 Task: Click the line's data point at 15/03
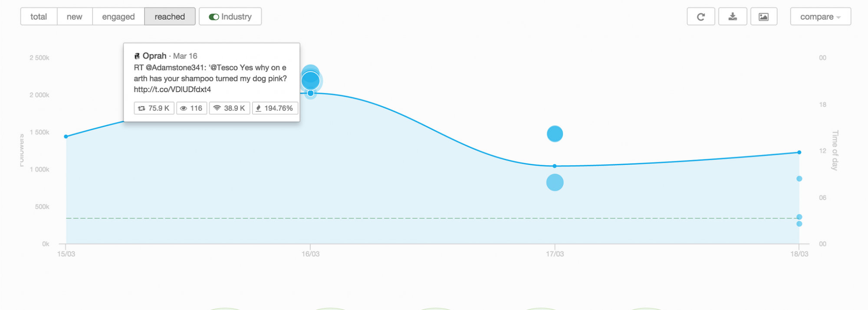pyautogui.click(x=66, y=137)
